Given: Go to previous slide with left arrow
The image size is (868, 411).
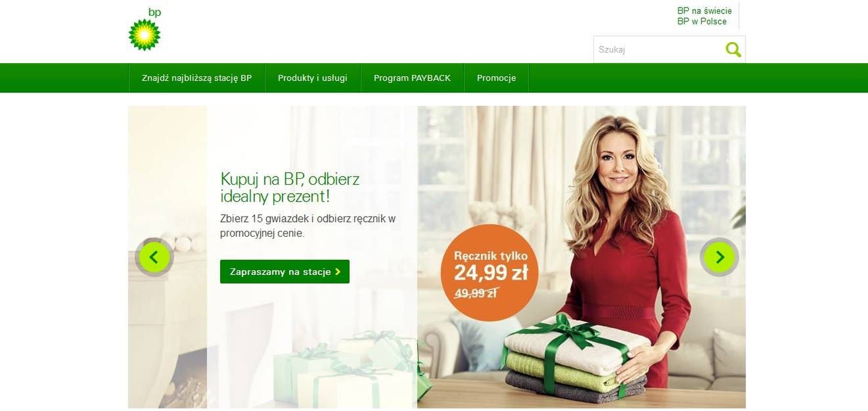Looking at the screenshot, I should pyautogui.click(x=154, y=257).
